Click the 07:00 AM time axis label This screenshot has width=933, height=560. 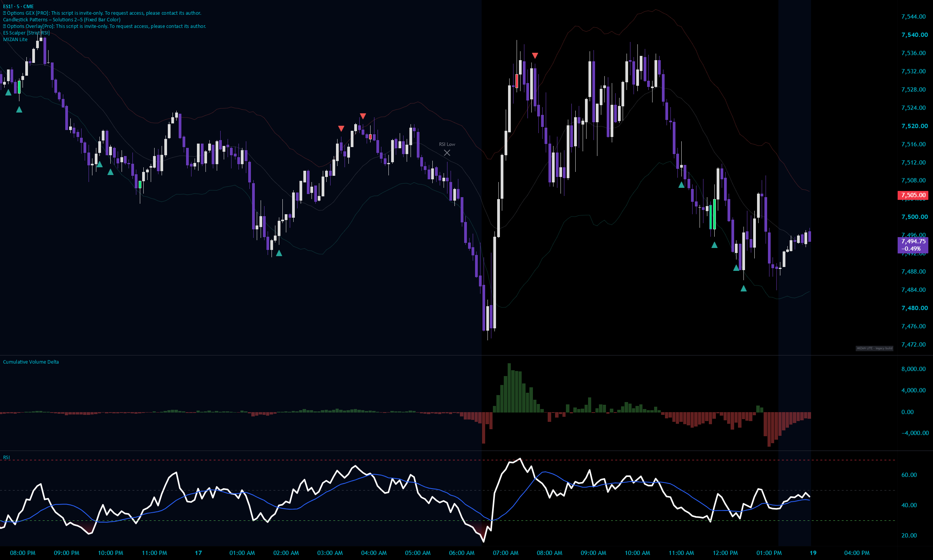[x=505, y=553]
